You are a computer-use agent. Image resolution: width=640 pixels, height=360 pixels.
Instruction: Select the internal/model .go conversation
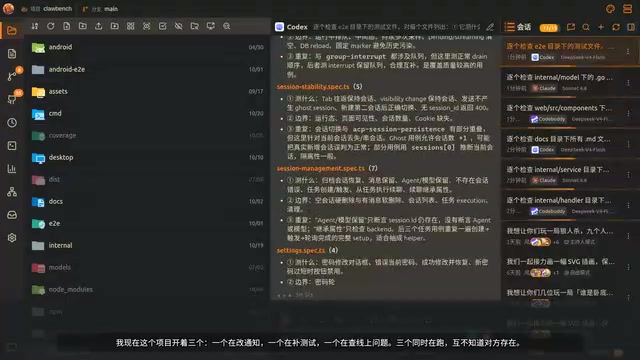coord(569,82)
